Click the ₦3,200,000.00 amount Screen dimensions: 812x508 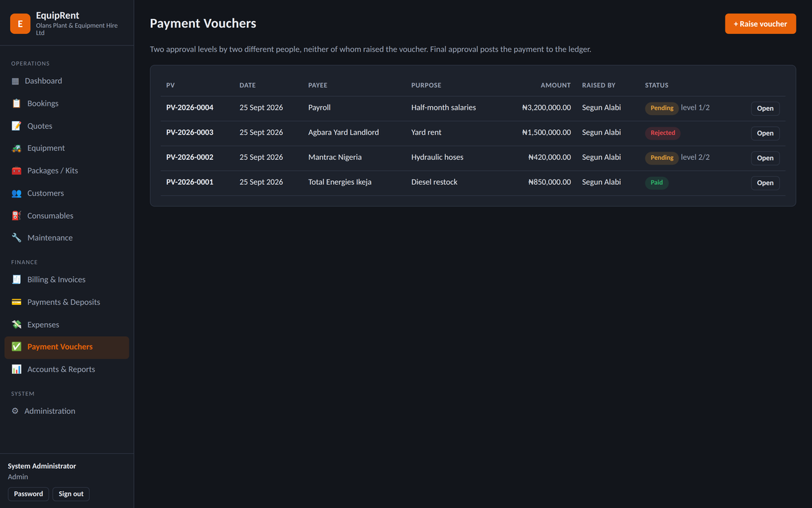547,108
